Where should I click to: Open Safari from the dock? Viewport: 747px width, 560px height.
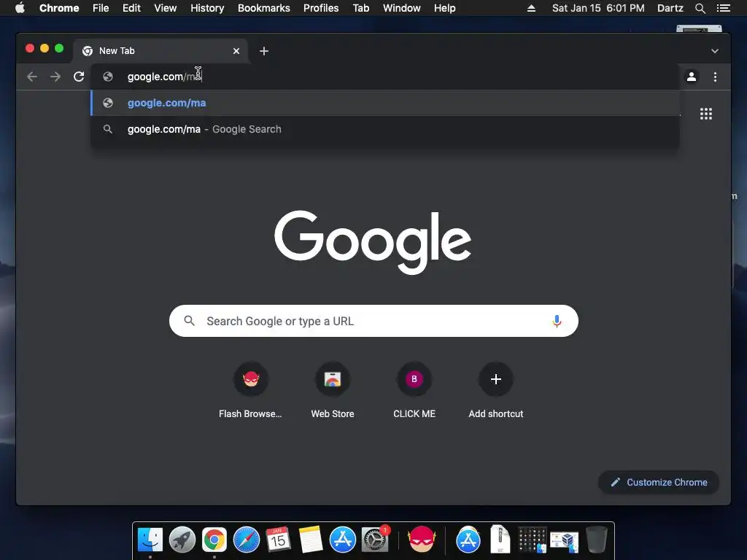point(247,540)
